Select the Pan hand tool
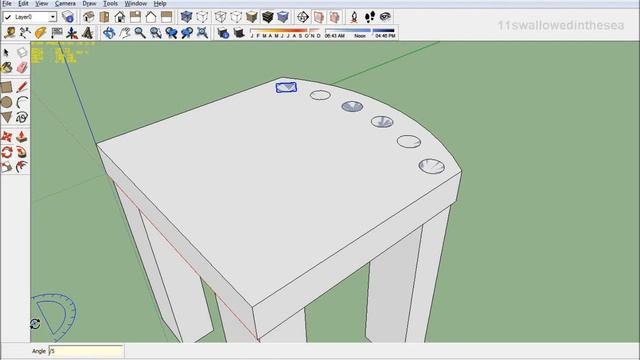The image size is (640, 360). point(124,33)
